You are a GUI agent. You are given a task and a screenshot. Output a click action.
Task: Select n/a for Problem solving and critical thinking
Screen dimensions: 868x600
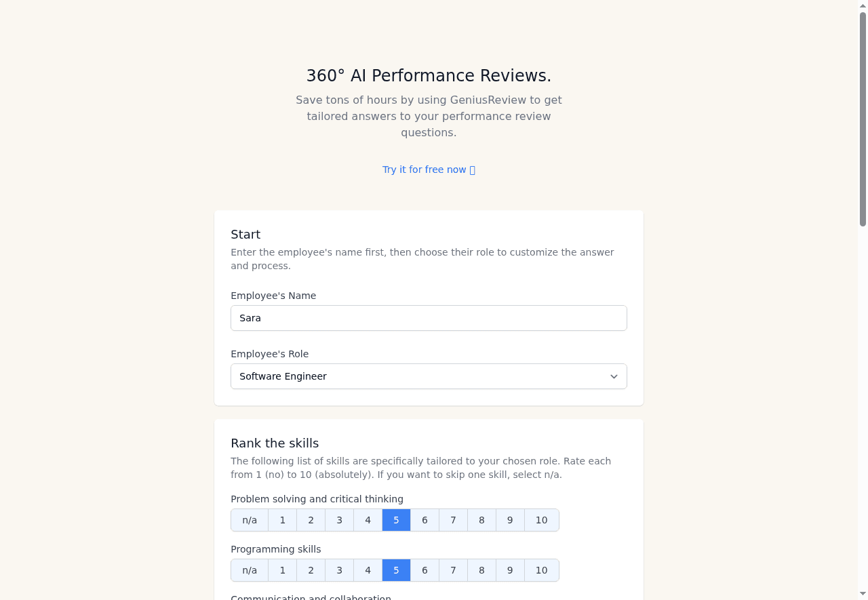[250, 520]
